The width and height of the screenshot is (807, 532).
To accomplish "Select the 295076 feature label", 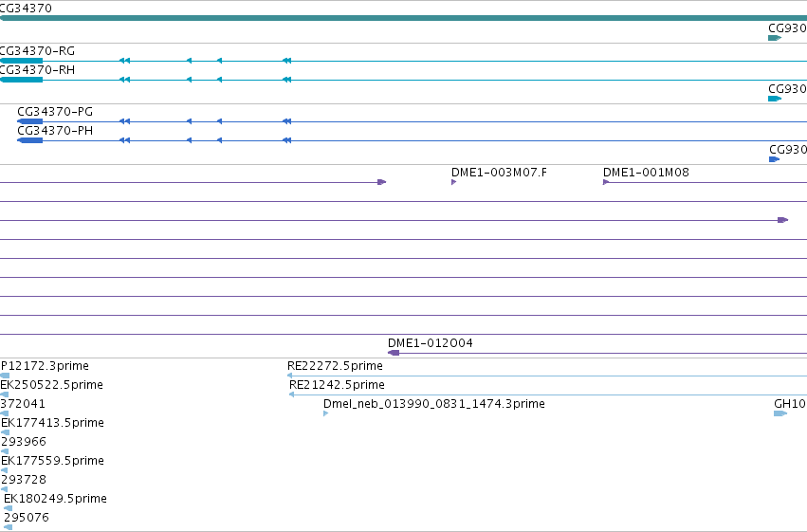I will coord(27,518).
